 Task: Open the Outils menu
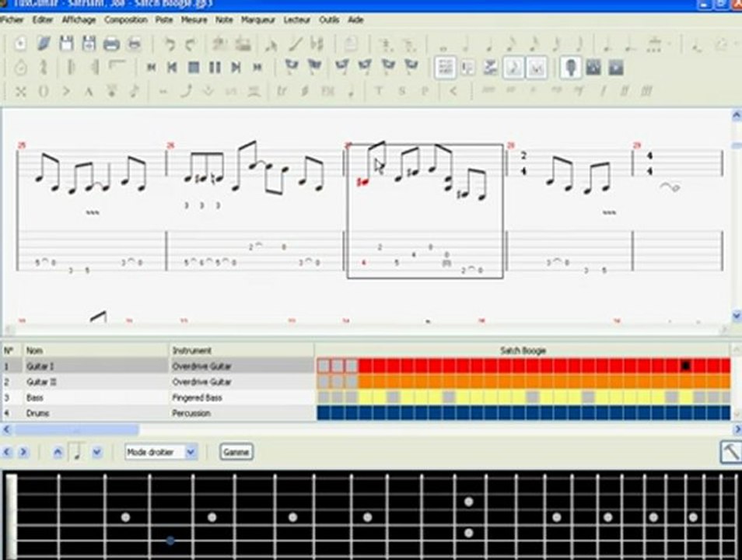click(x=329, y=19)
